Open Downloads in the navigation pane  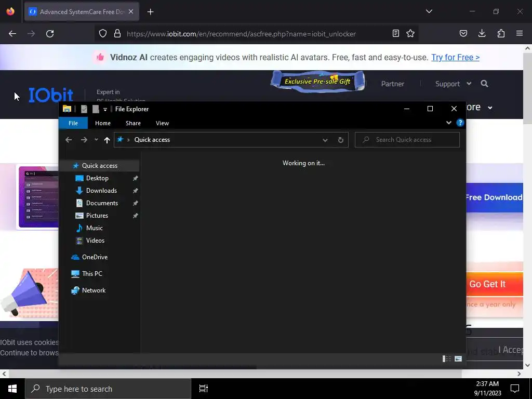point(101,191)
